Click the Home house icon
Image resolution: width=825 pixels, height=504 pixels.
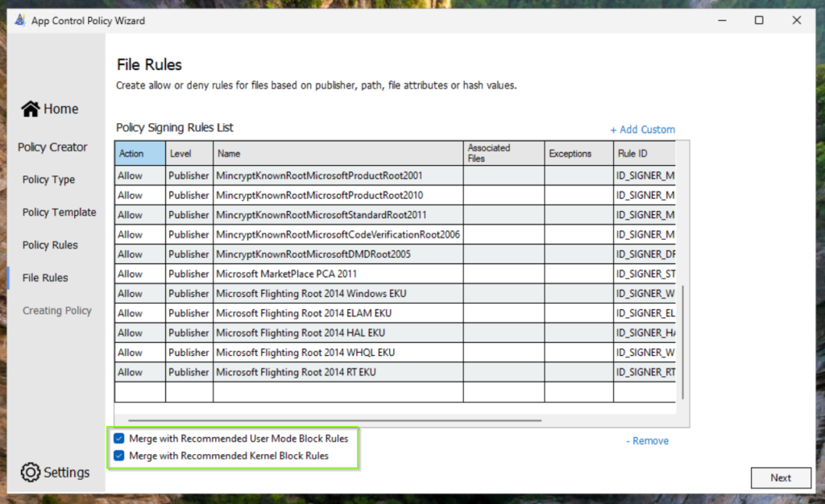(31, 109)
